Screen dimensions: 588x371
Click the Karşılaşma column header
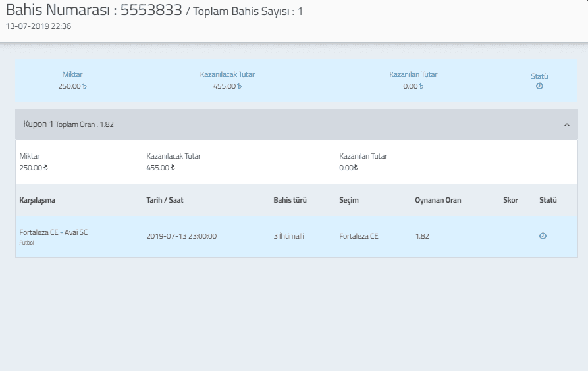click(x=37, y=200)
